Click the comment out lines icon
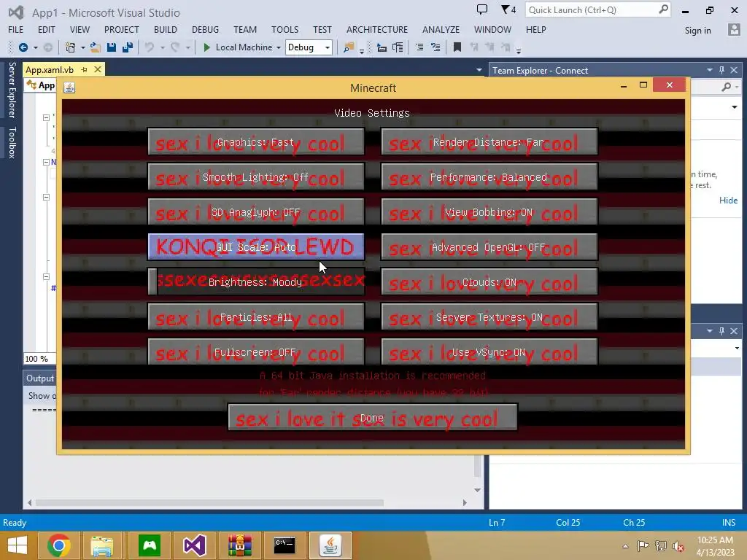 [x=419, y=47]
